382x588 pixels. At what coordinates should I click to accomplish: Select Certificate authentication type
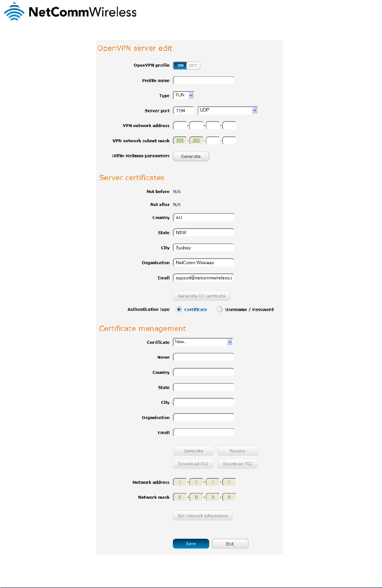click(x=179, y=309)
